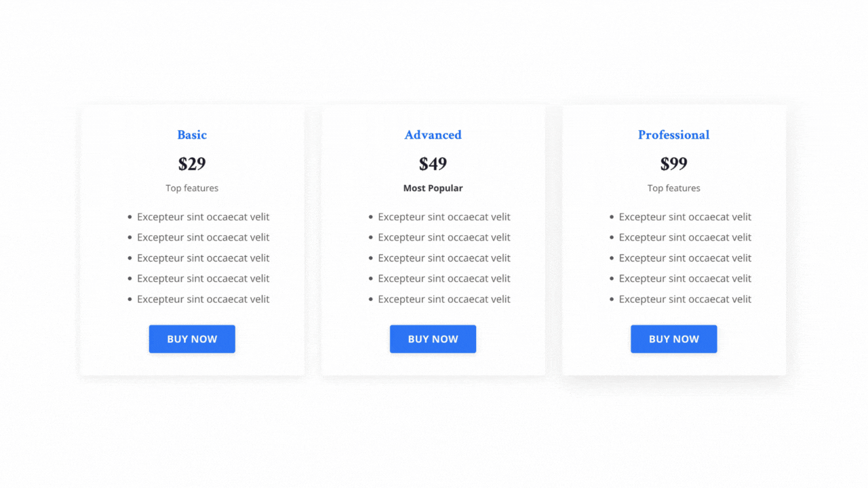Click Top features text in Basic card

pos(192,188)
